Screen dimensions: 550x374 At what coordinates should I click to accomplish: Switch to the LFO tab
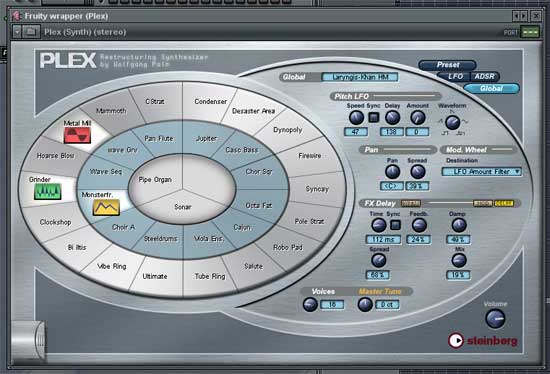(x=455, y=76)
